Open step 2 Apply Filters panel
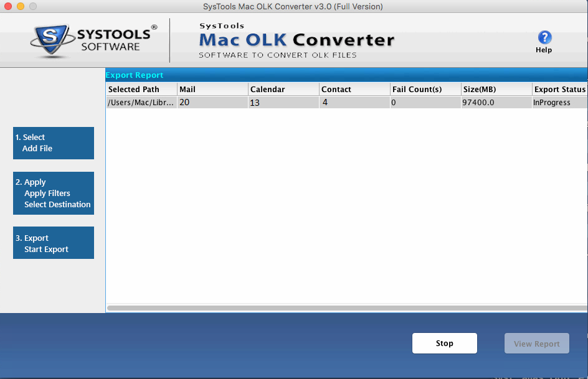The height and width of the screenshot is (379, 588). pyautogui.click(x=54, y=194)
